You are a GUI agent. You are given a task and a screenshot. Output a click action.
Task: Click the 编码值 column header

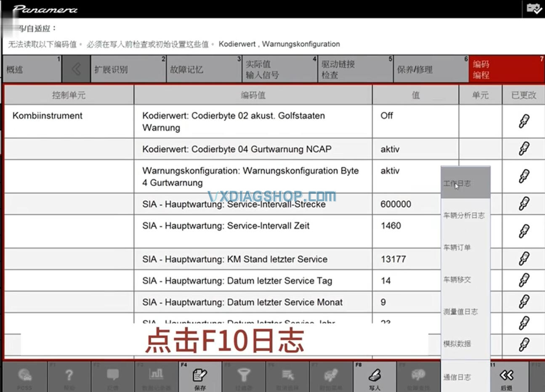pos(253,95)
